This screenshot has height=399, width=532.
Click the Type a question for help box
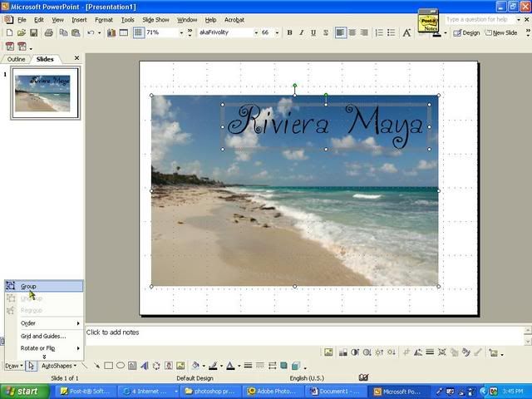[x=479, y=20]
